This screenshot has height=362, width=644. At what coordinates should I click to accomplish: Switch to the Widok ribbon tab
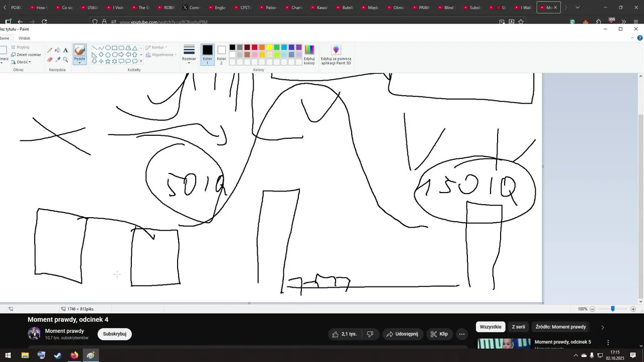tap(24, 38)
